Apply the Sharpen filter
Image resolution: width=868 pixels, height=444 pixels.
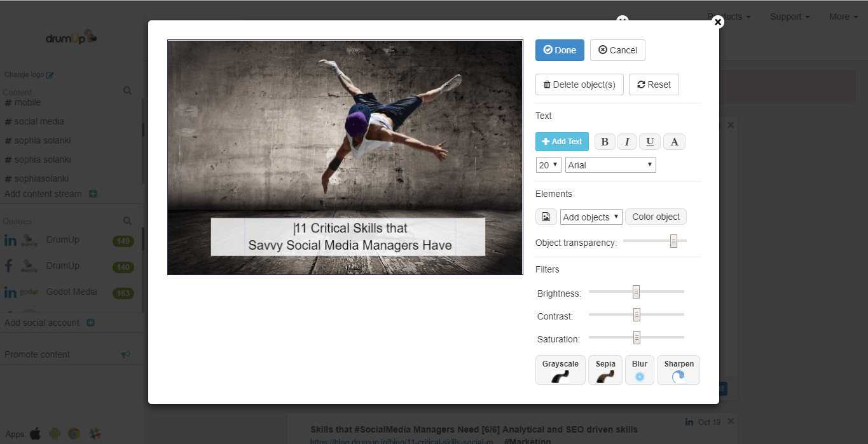pyautogui.click(x=678, y=370)
